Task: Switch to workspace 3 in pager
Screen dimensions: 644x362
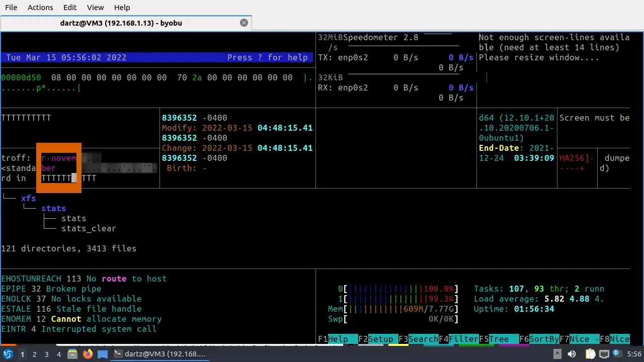Action: point(46,354)
